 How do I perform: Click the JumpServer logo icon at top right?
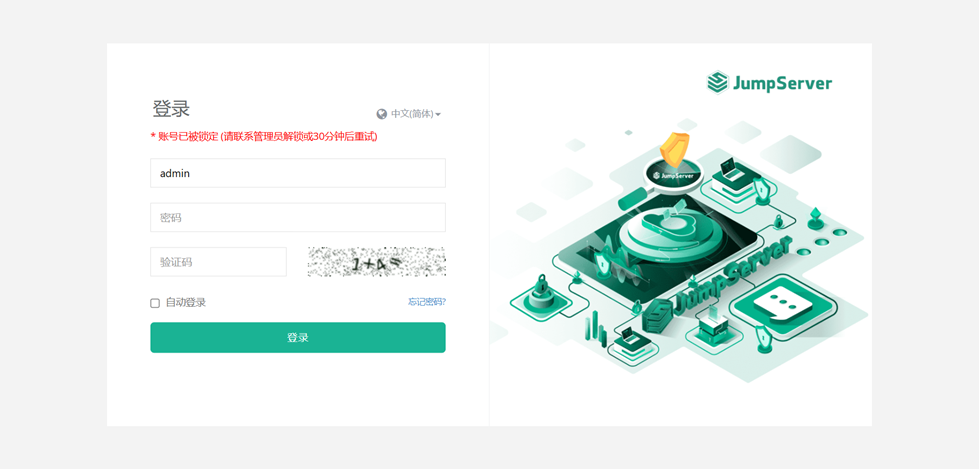tap(717, 82)
